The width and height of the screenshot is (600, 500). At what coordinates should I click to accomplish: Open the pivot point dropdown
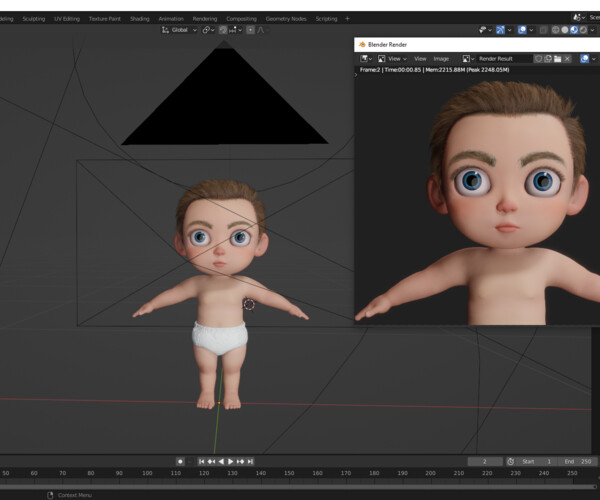point(209,30)
